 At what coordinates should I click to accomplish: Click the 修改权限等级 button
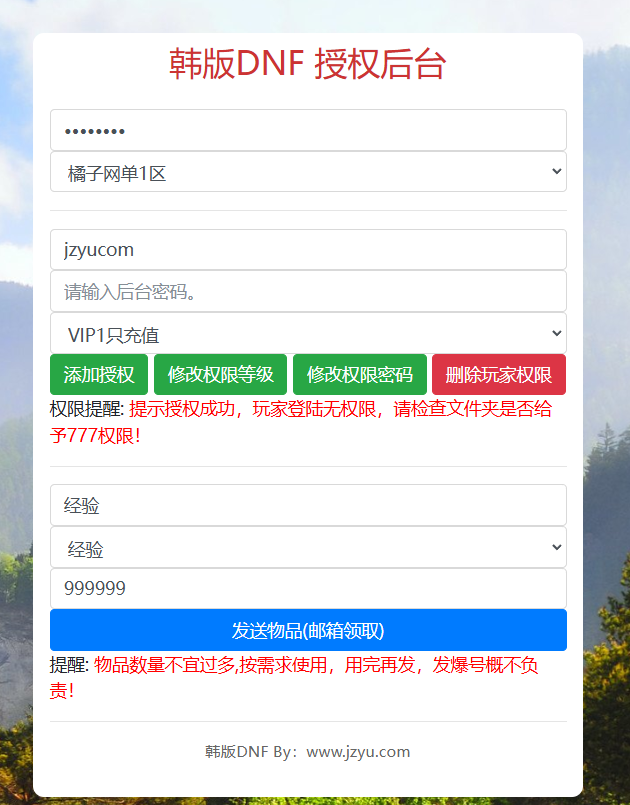point(221,375)
